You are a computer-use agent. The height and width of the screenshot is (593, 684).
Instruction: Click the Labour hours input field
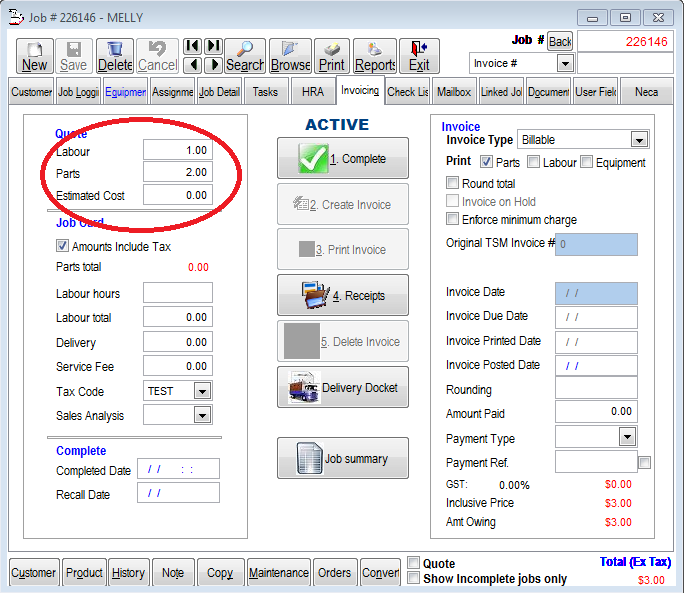[x=177, y=293]
